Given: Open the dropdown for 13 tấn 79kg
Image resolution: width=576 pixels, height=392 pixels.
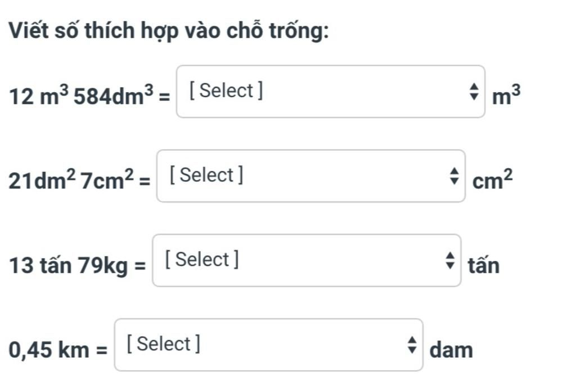Looking at the screenshot, I should pos(307,260).
